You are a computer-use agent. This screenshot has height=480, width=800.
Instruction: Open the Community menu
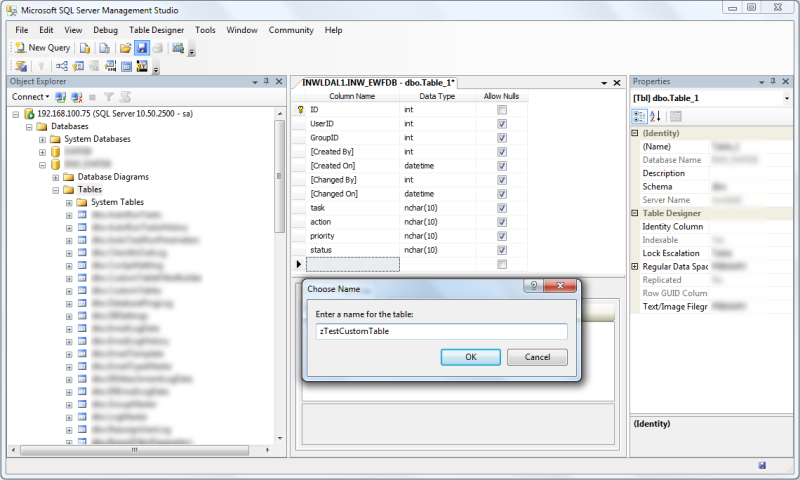(291, 30)
